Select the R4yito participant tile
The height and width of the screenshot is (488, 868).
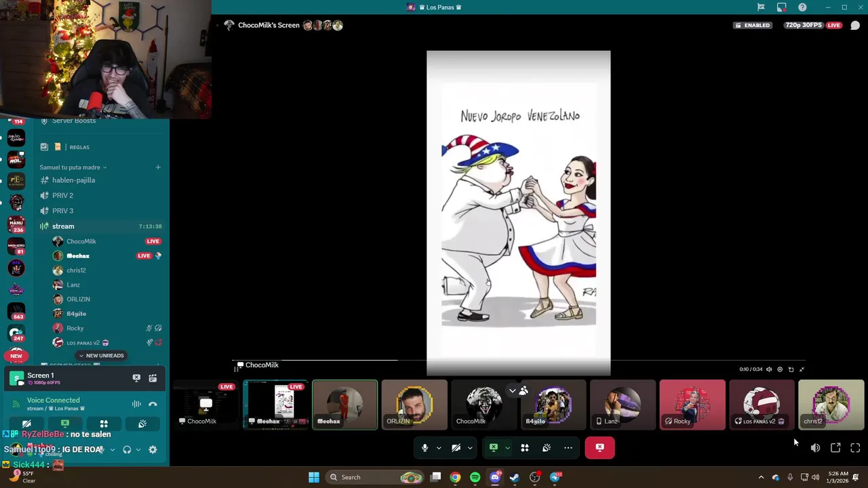[553, 405]
